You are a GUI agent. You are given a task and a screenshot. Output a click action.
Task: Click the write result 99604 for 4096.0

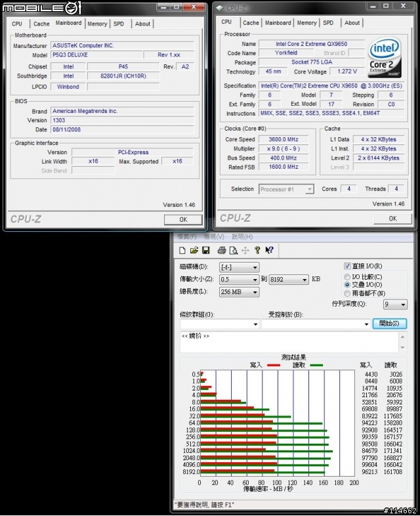pos(369,464)
